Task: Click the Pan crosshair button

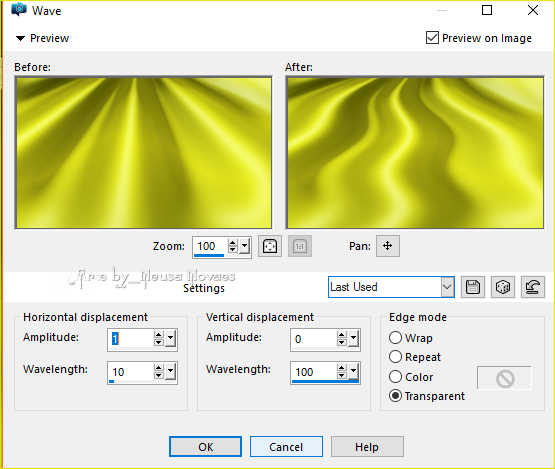Action: [388, 246]
